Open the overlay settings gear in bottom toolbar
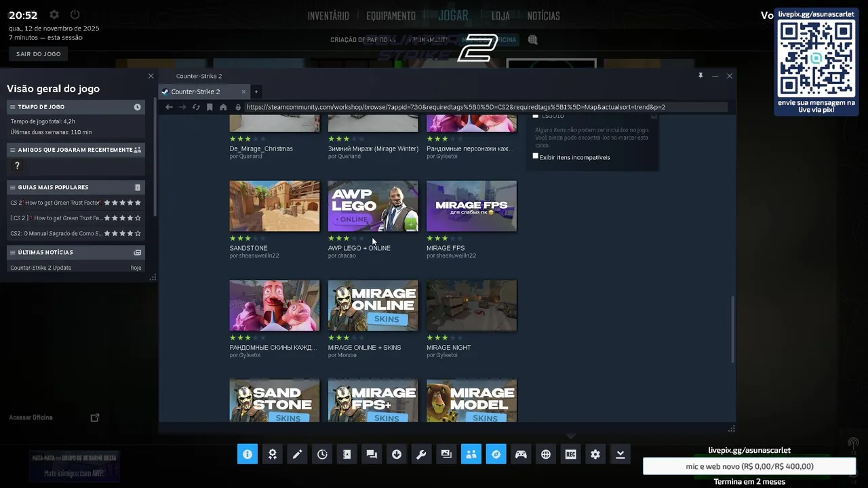The height and width of the screenshot is (488, 868). (x=595, y=454)
